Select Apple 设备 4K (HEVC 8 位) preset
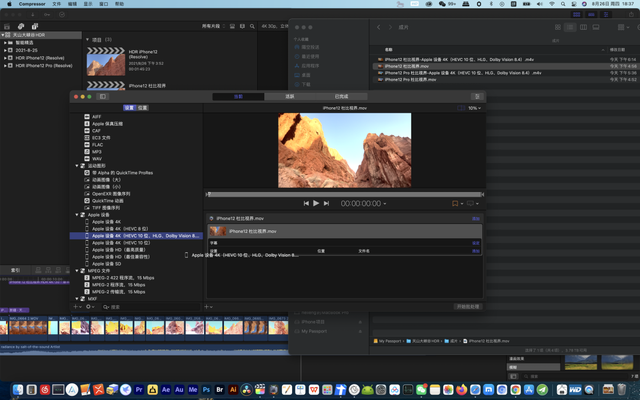The image size is (640, 400). (x=120, y=229)
